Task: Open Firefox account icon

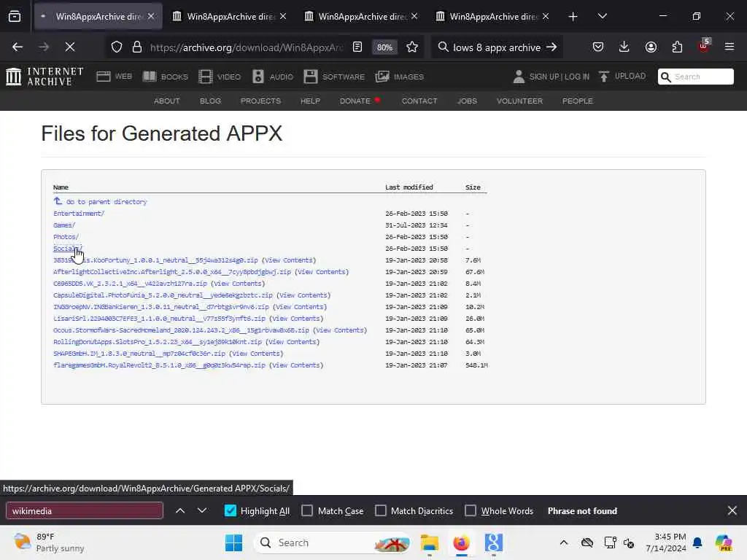Action: 651,47
